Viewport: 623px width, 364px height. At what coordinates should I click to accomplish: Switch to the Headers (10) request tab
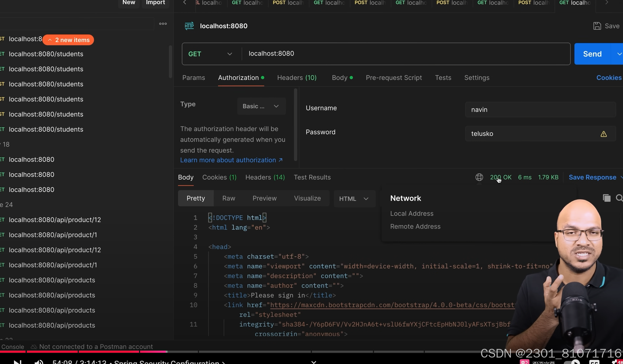click(x=297, y=77)
